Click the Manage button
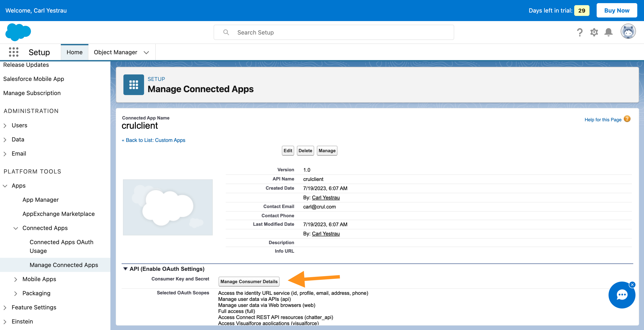The width and height of the screenshot is (644, 330). pos(327,150)
